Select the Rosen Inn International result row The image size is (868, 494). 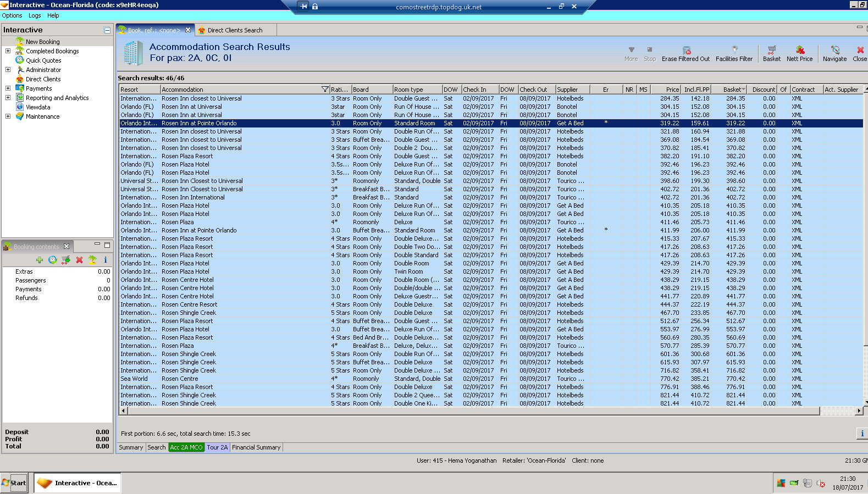click(x=491, y=197)
